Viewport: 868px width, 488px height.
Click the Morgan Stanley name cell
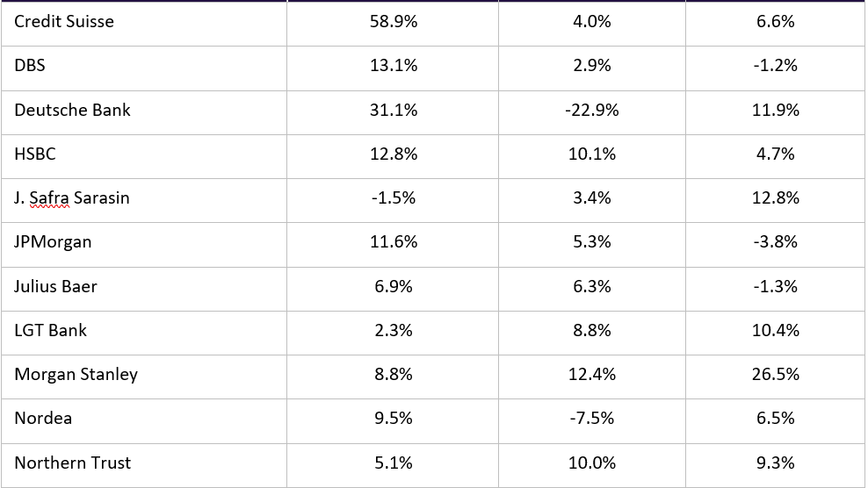tap(76, 374)
